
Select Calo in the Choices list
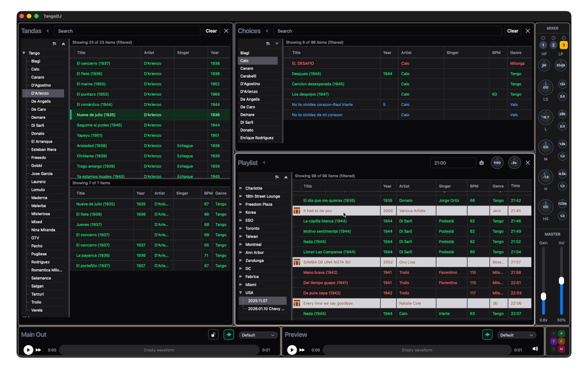(x=258, y=61)
